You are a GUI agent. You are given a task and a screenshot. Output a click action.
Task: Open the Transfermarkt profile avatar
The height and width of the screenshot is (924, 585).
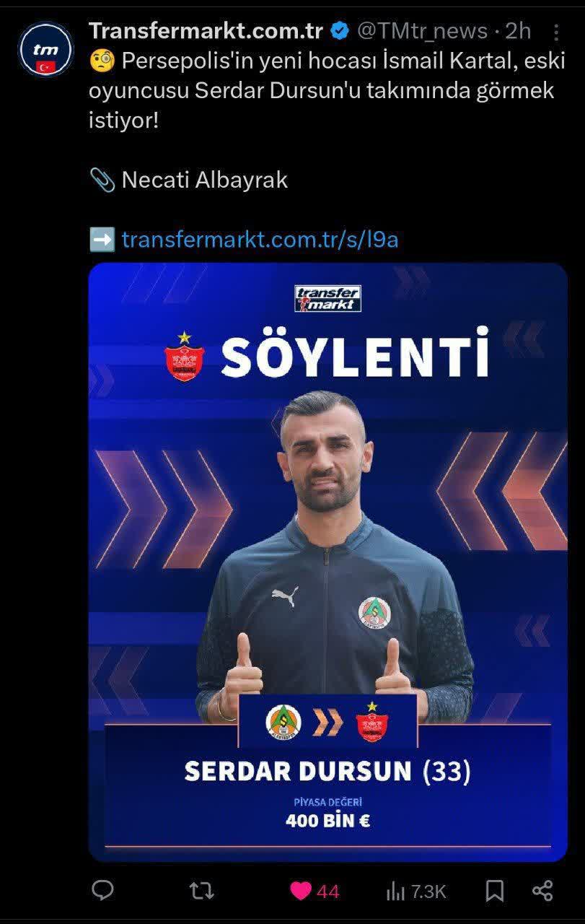click(x=45, y=50)
